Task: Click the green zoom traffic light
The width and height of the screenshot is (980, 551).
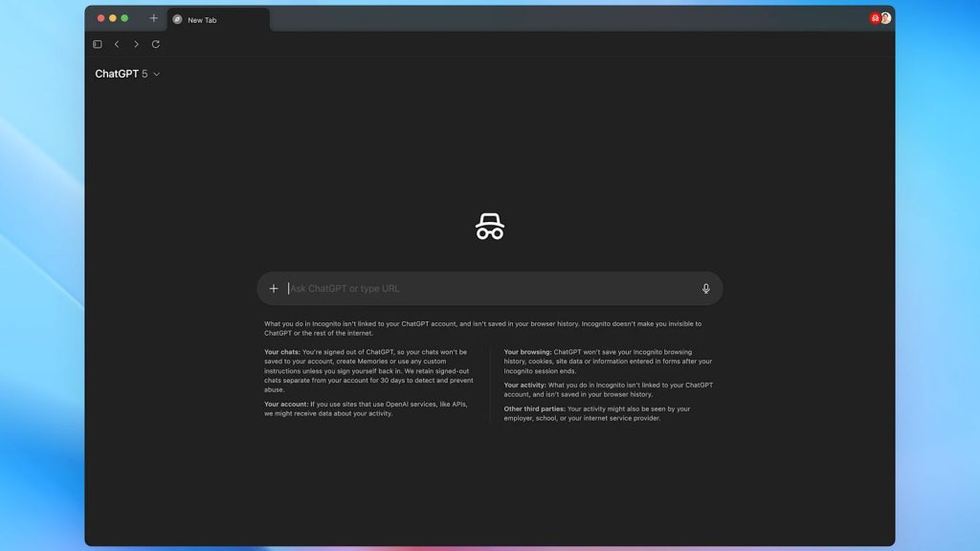Action: (x=124, y=17)
